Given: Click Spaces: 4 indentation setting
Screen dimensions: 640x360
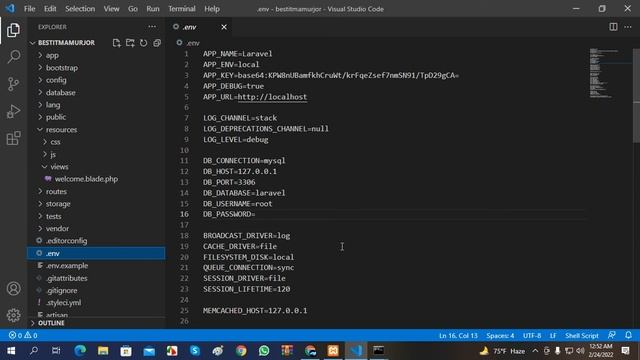Looking at the screenshot, I should point(500,336).
